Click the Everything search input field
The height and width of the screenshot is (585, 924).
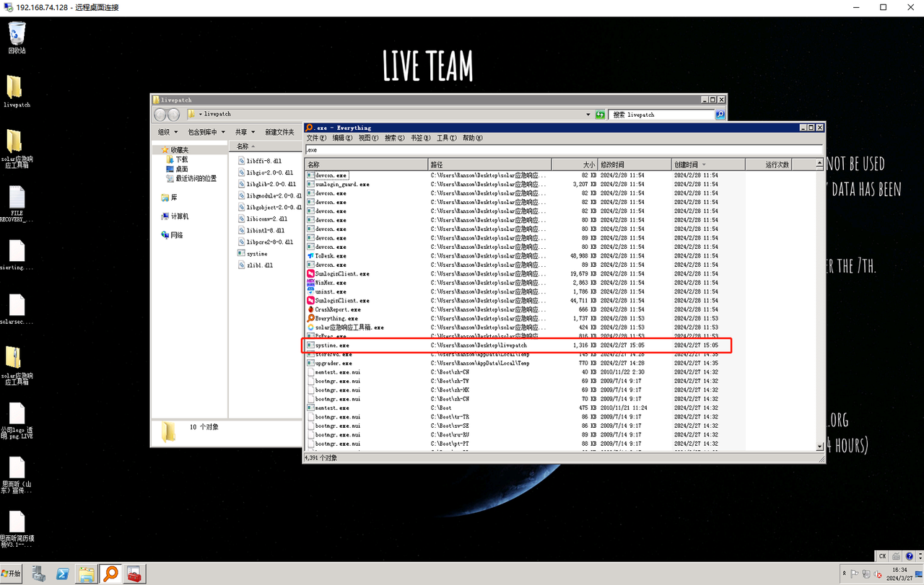[x=563, y=150]
